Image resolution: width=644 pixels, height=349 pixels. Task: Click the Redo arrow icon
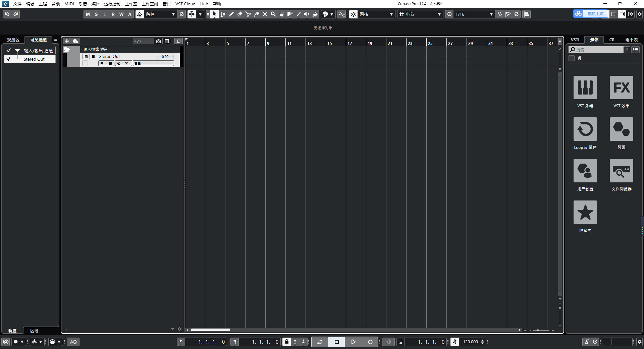(16, 14)
